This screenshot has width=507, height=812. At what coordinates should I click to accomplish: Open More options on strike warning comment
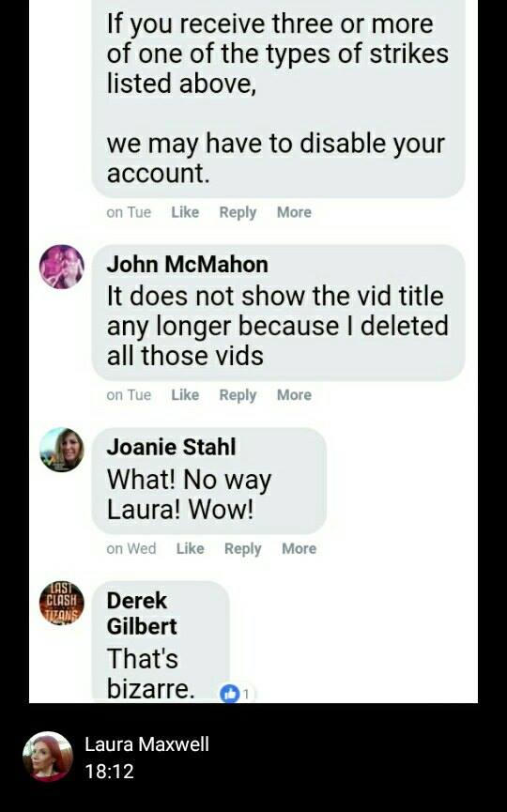click(294, 212)
